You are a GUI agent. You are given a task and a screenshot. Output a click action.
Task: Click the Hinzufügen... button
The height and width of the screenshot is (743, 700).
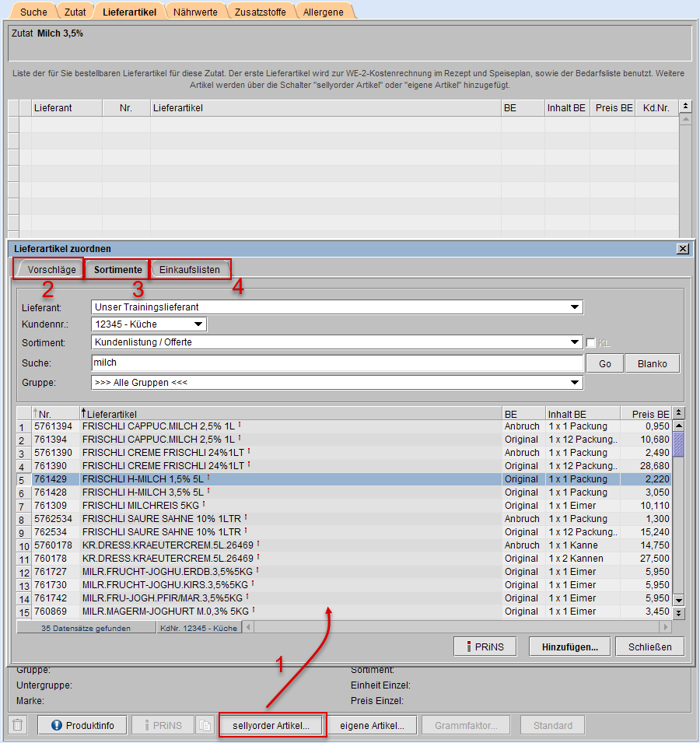[569, 647]
